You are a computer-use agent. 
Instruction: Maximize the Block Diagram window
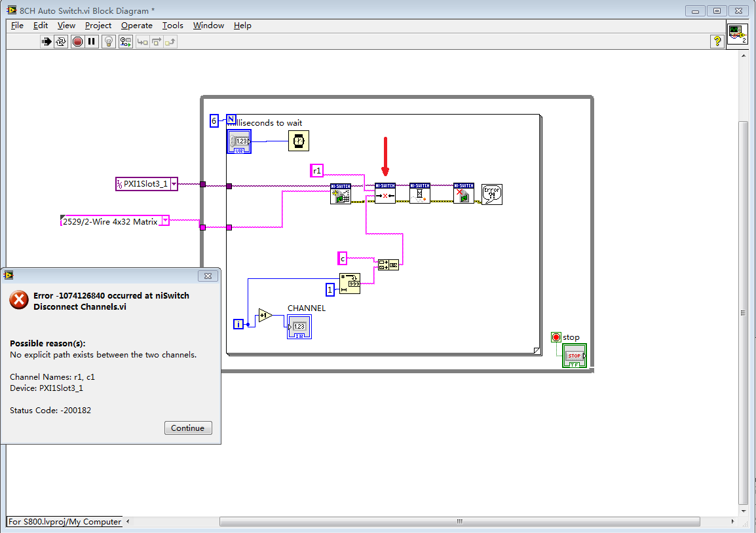(x=717, y=10)
